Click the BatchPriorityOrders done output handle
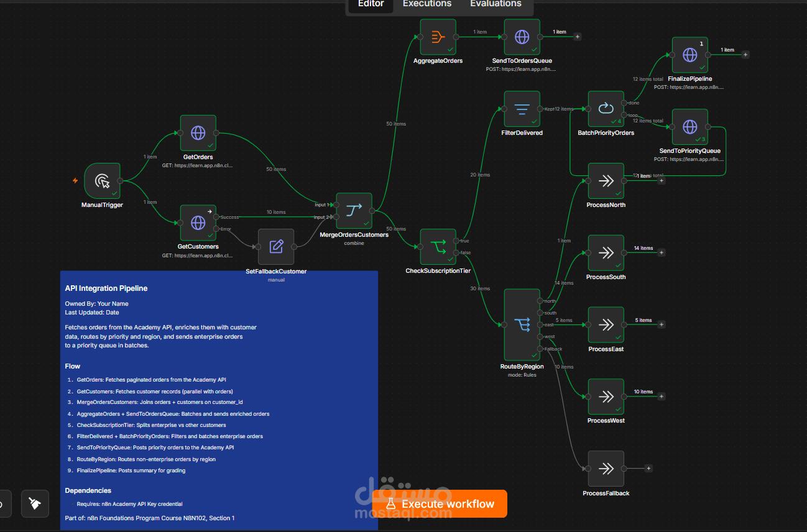 coord(624,103)
